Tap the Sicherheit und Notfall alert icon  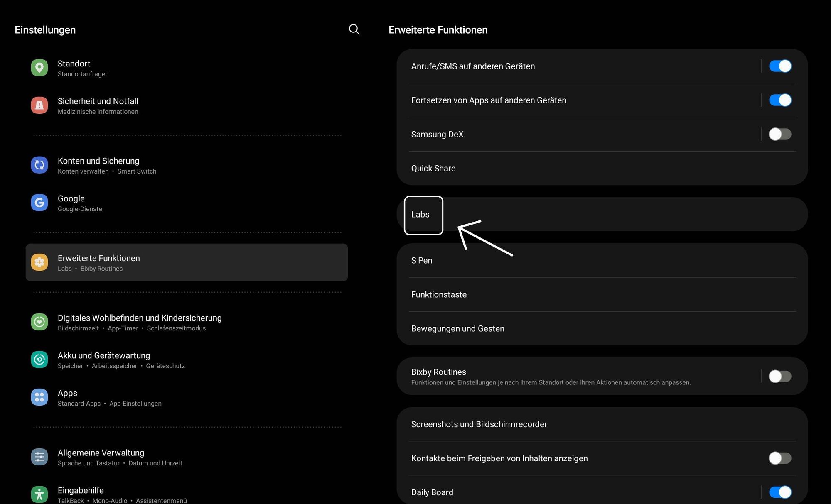click(39, 105)
